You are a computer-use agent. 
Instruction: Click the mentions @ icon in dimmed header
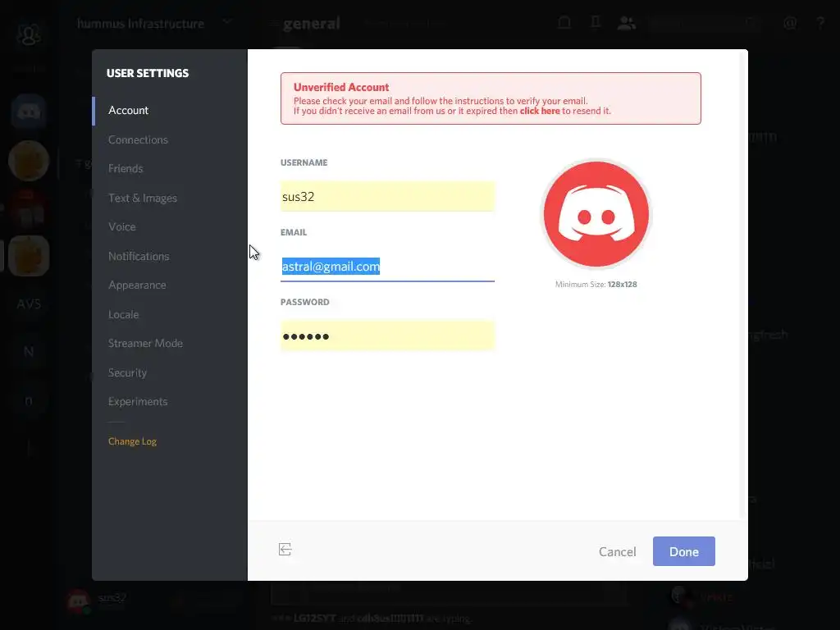(x=790, y=23)
